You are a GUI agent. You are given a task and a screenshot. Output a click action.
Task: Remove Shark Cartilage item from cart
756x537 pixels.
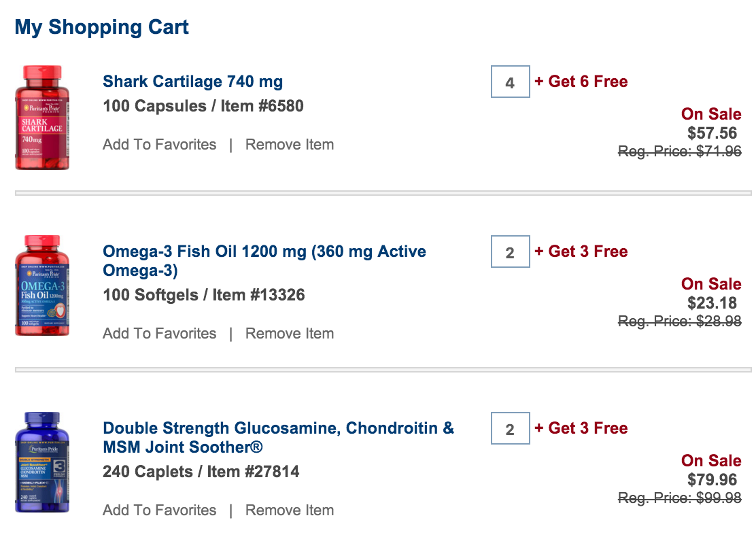point(290,145)
